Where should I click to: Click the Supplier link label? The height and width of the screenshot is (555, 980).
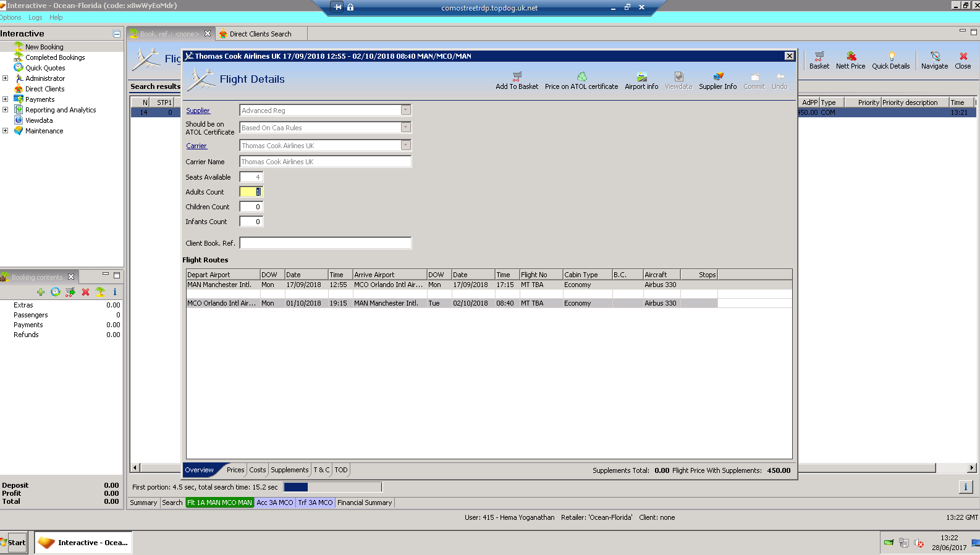[x=198, y=111]
